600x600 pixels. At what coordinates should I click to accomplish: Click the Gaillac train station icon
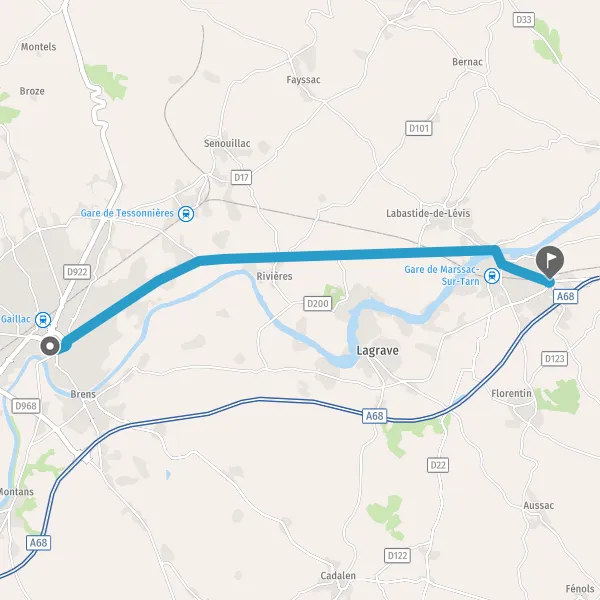(43, 320)
